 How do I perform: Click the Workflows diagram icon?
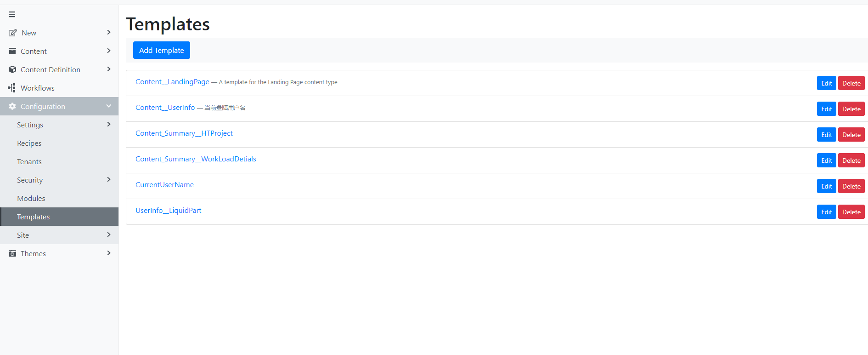tap(12, 88)
